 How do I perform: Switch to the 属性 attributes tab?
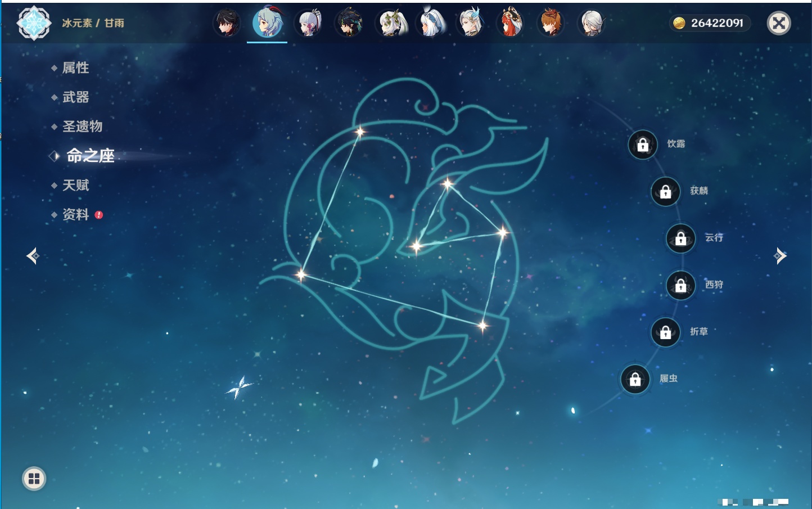(x=75, y=68)
